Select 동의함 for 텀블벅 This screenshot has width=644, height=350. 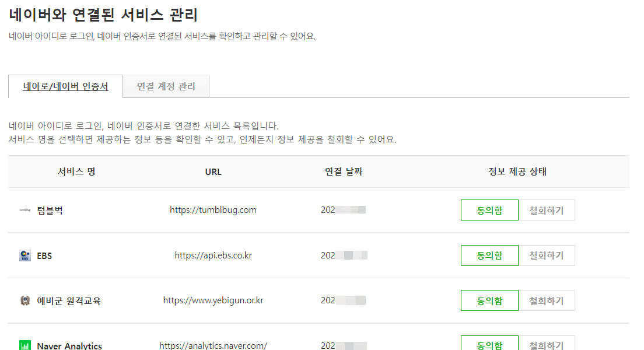tap(489, 210)
